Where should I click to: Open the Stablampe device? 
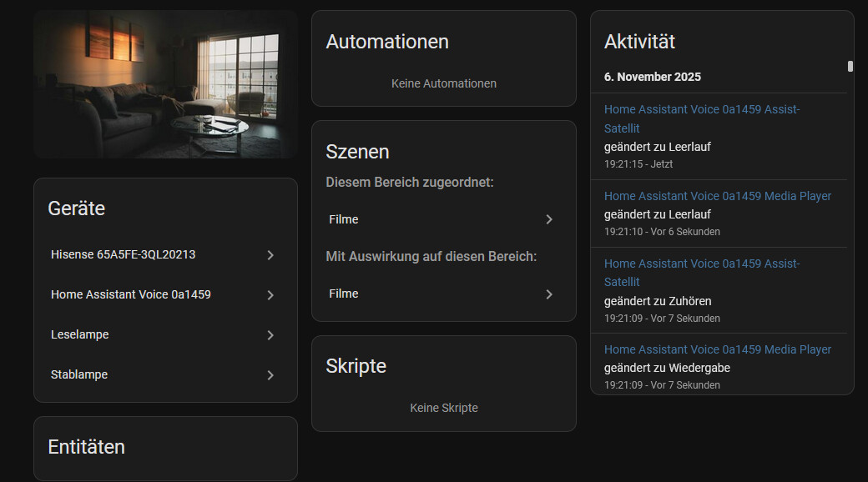(165, 374)
